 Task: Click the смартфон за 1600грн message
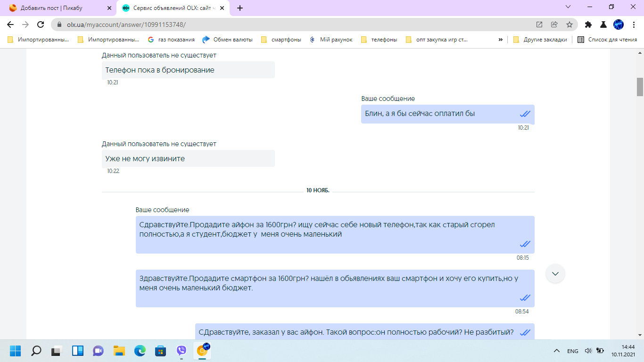pos(335,288)
